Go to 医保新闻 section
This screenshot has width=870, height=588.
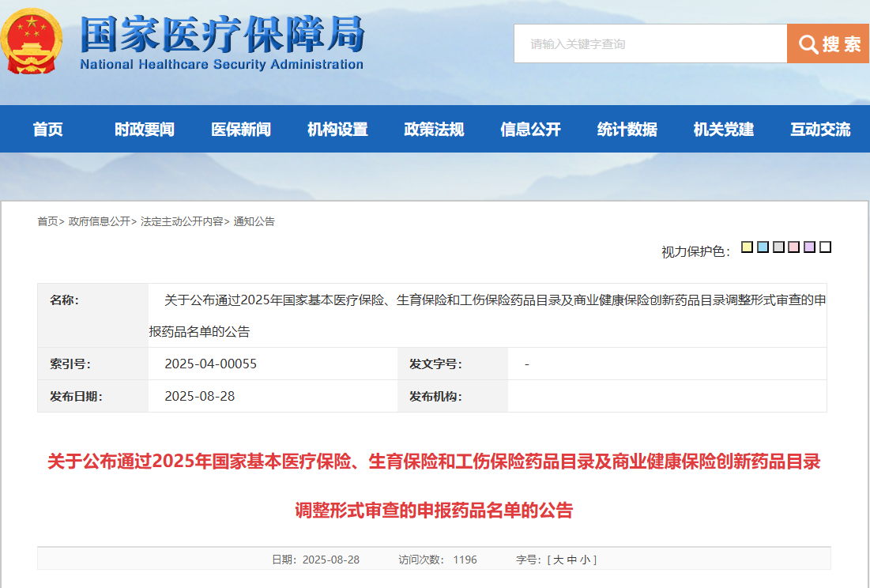click(x=241, y=130)
